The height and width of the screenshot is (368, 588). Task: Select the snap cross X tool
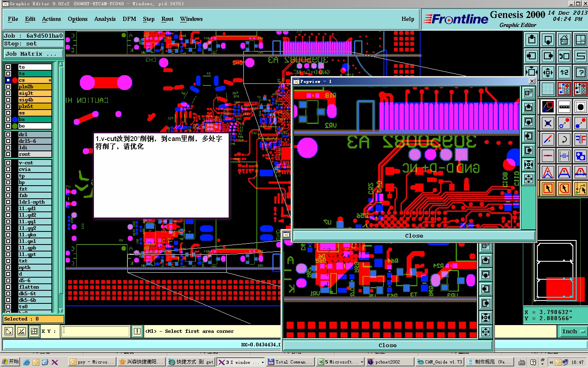548,123
